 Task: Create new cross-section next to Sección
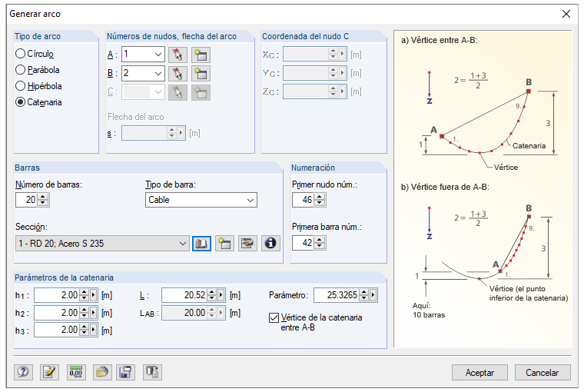(224, 244)
